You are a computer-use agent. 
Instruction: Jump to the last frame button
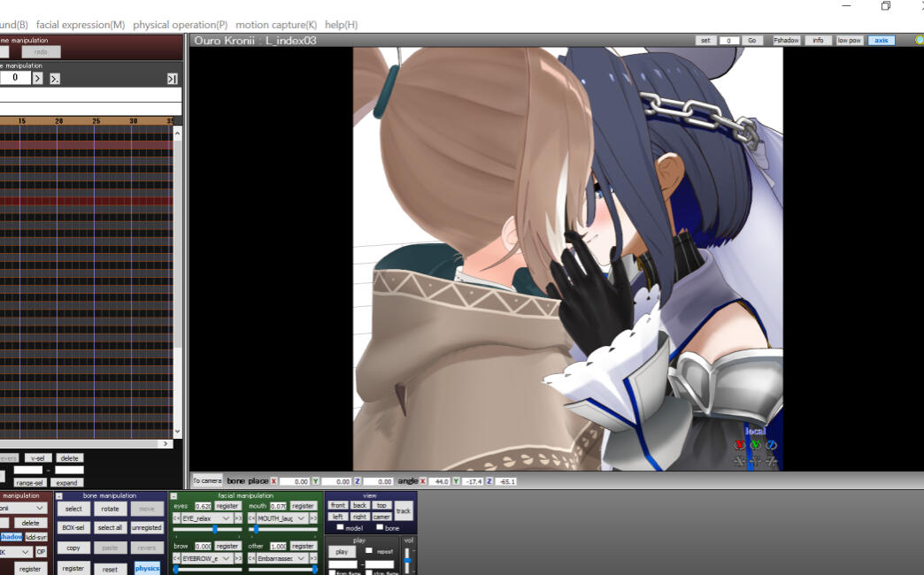[x=172, y=79]
